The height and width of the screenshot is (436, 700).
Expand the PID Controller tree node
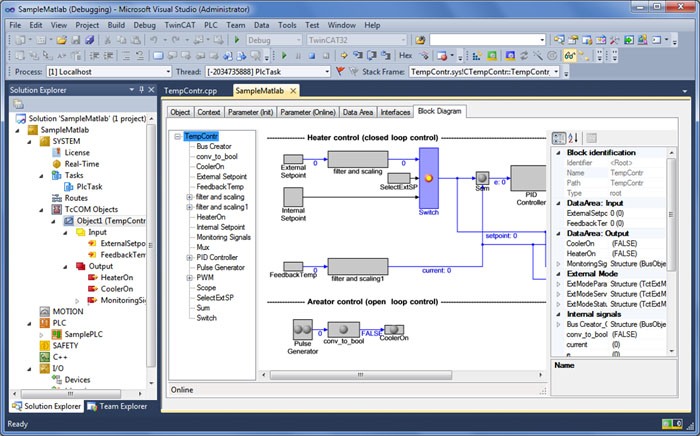(x=189, y=257)
